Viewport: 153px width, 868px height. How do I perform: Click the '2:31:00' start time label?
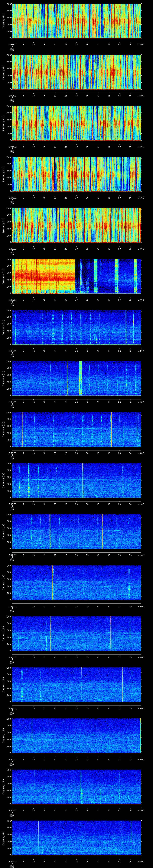point(12,44)
